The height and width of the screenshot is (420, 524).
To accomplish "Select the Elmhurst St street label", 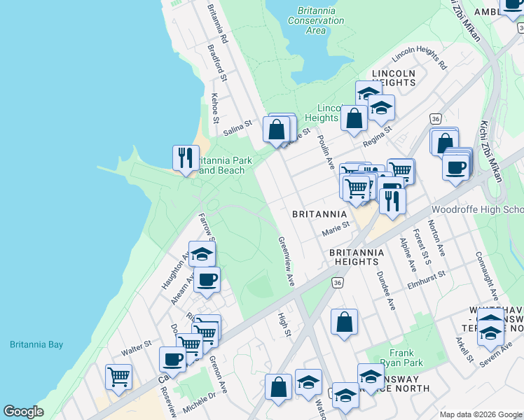I will pyautogui.click(x=427, y=280).
